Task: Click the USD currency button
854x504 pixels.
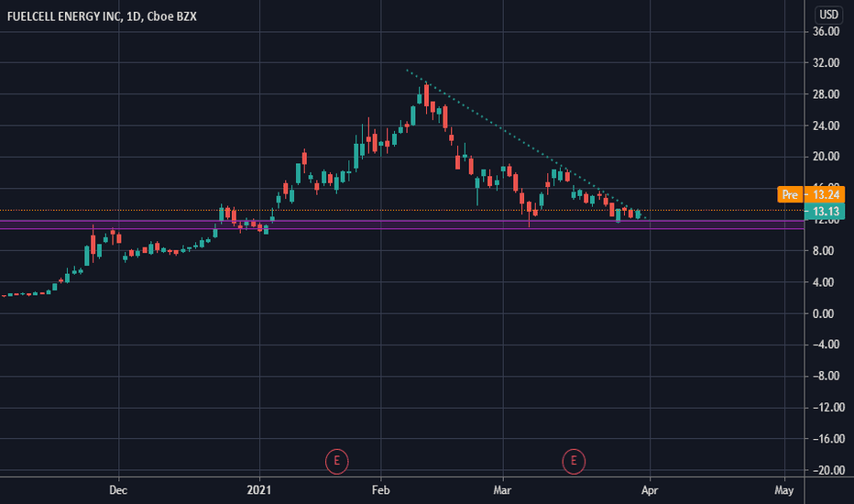Action: pos(829,15)
